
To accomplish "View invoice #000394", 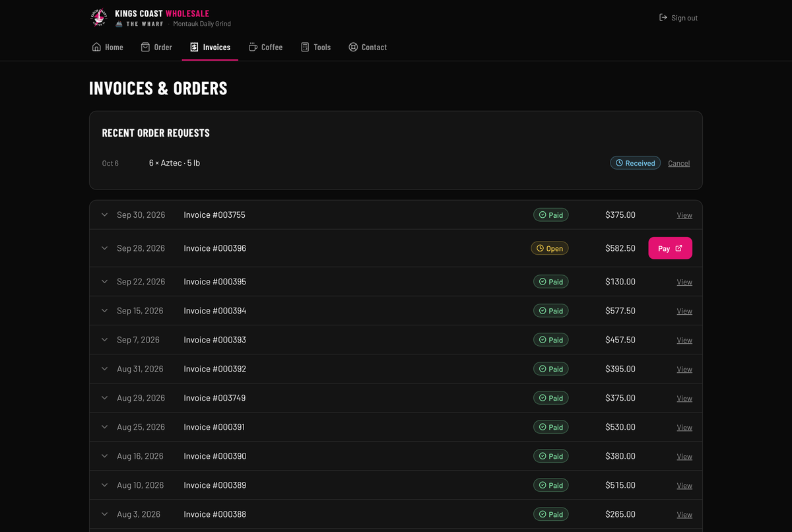I will pos(684,311).
